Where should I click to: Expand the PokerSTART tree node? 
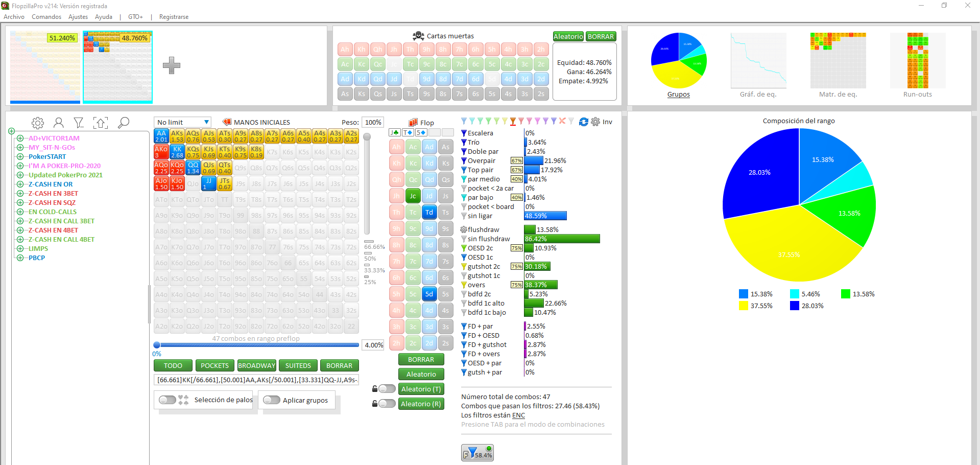pos(20,157)
